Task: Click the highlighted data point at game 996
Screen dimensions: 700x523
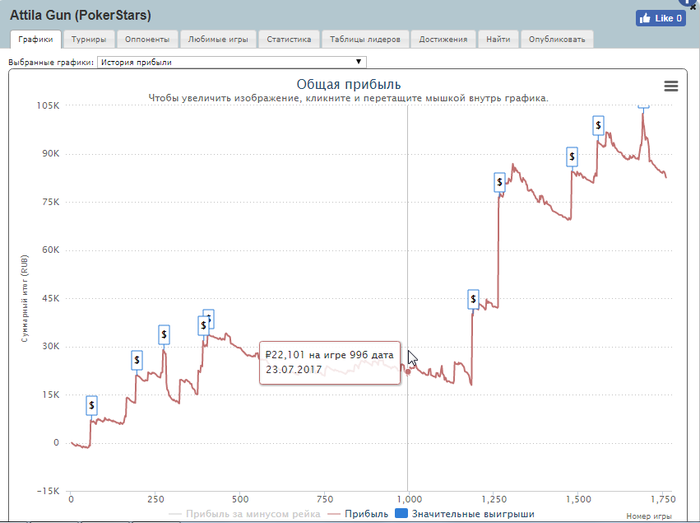Action: (408, 372)
